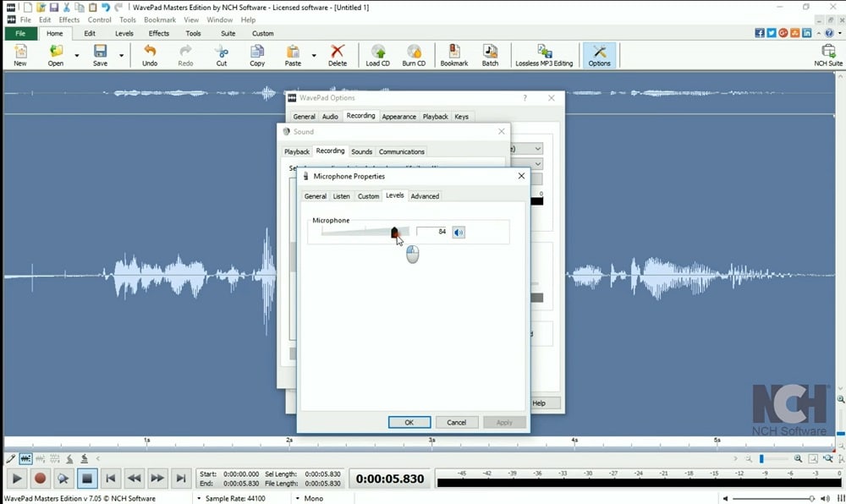Open the Window menu
The image size is (846, 504).
click(220, 20)
